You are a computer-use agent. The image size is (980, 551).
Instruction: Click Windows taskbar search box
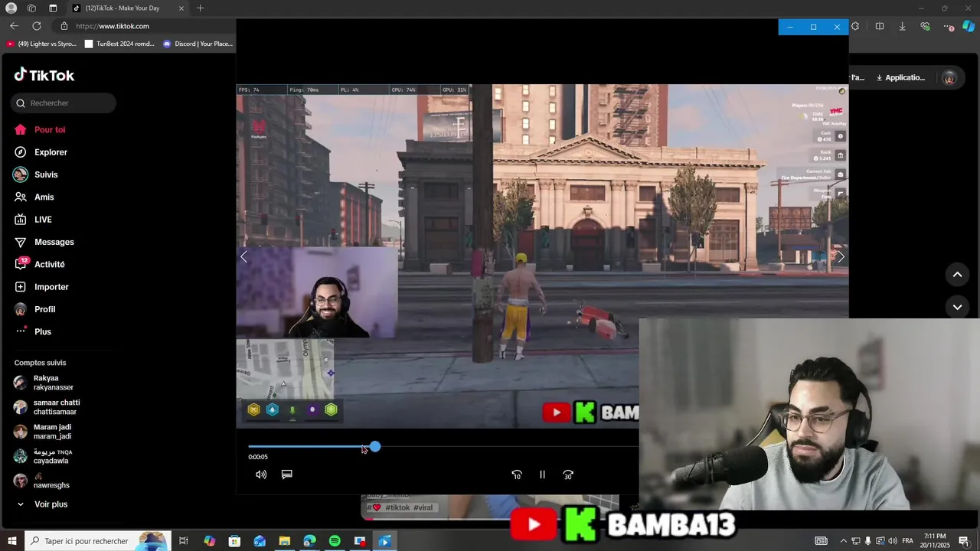tap(97, 541)
